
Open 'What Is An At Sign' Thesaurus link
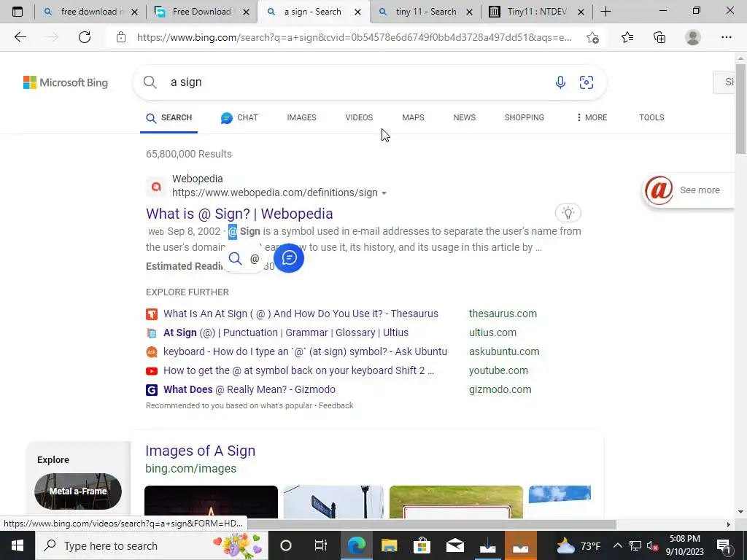coord(301,314)
